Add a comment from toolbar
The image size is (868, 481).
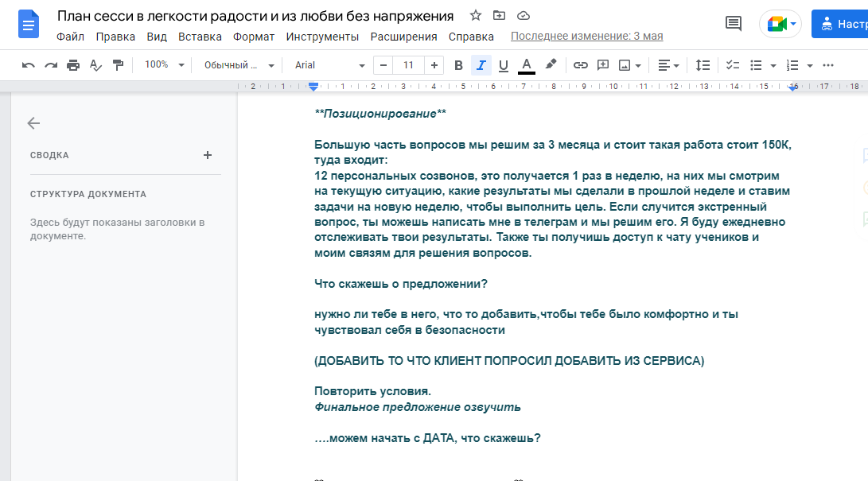[603, 65]
